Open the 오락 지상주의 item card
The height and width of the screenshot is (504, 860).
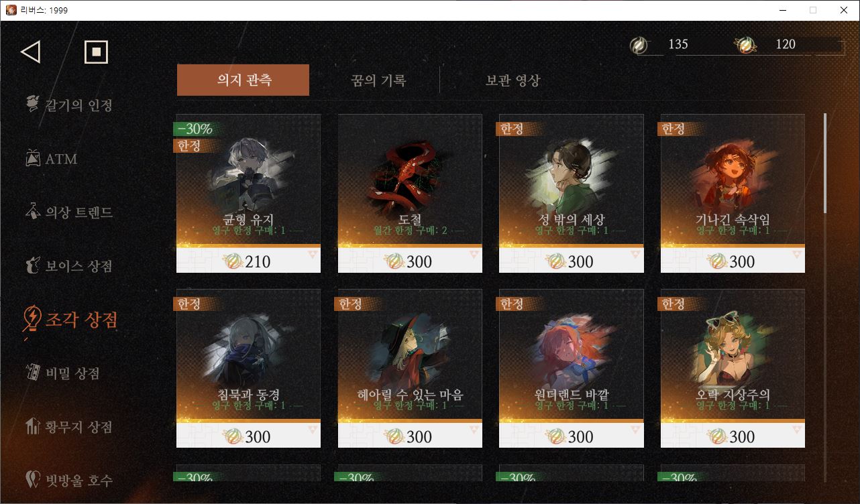tap(733, 369)
